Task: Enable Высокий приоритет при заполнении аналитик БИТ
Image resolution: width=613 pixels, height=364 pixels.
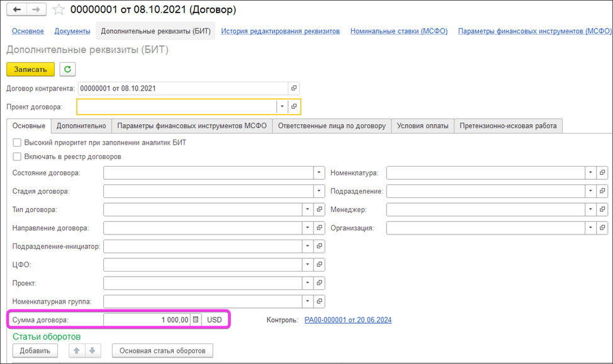Action: [17, 143]
